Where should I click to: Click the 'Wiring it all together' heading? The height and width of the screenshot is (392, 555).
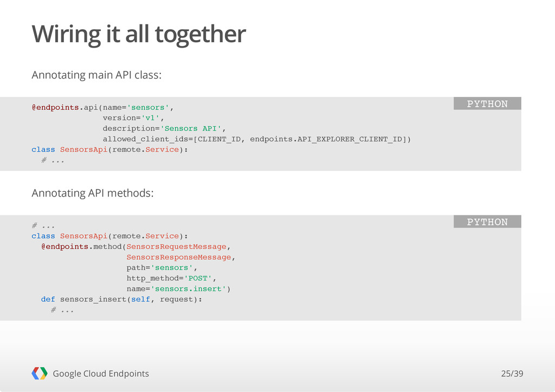click(139, 34)
